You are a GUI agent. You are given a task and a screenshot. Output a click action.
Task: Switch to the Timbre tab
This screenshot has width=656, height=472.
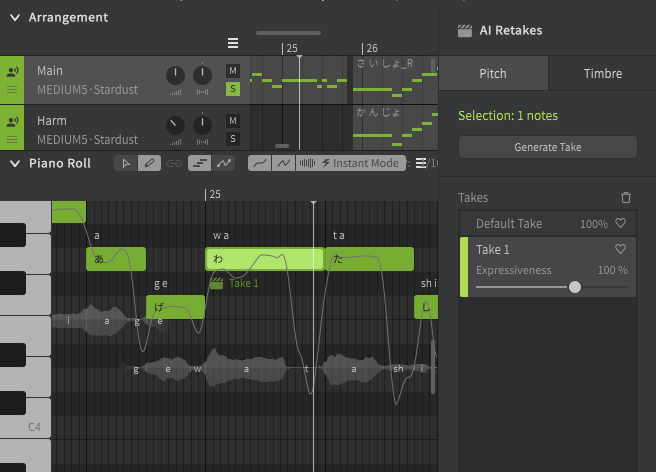[x=602, y=74]
